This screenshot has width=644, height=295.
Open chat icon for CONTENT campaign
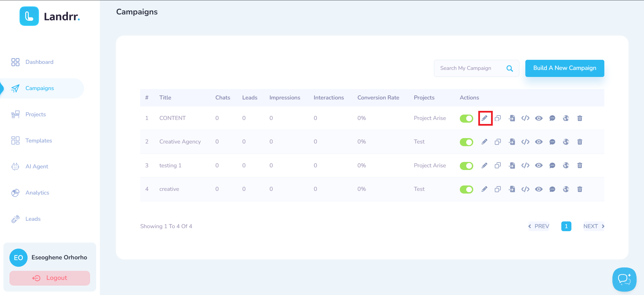tap(552, 118)
